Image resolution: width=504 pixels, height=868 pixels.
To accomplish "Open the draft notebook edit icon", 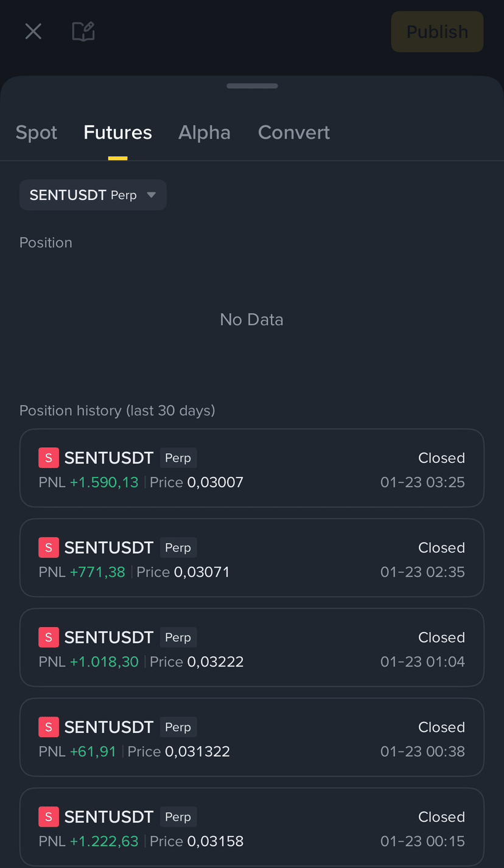I will point(83,31).
